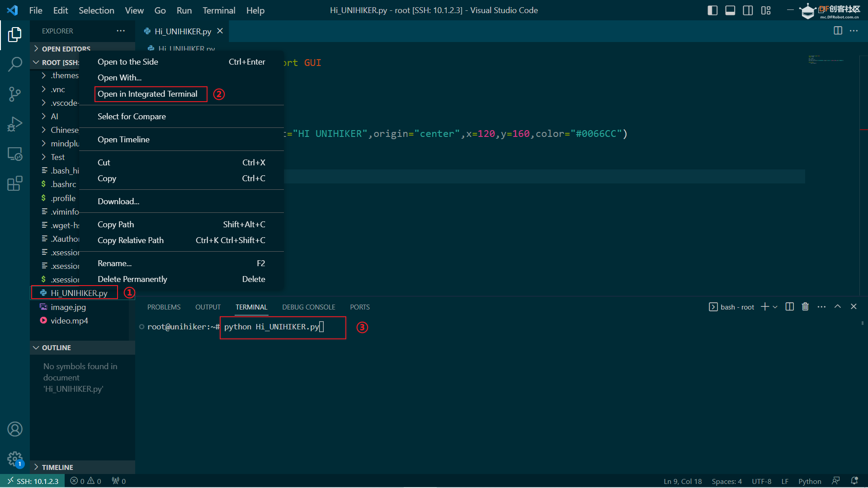Viewport: 868px width, 488px height.
Task: Open the Search view icon
Action: tap(14, 64)
